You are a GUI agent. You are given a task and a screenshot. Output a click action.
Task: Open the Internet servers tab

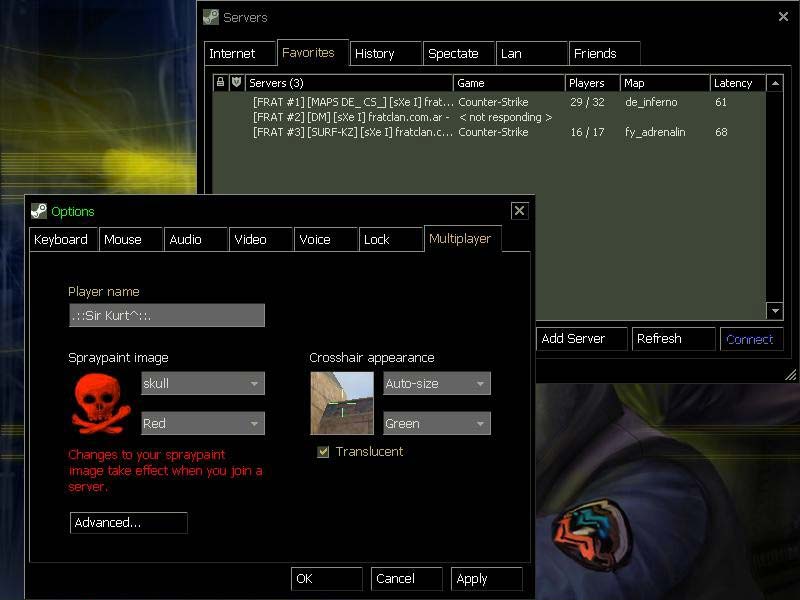coord(233,54)
